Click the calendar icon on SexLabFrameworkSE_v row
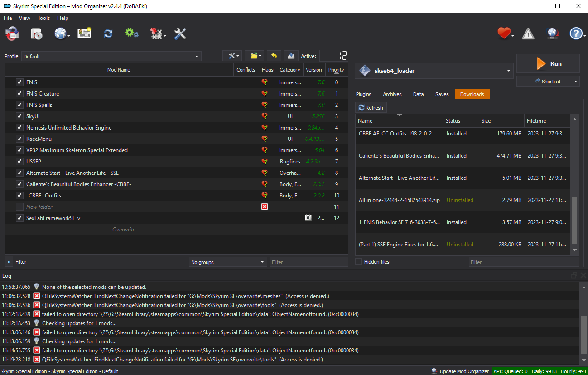 [x=308, y=218]
